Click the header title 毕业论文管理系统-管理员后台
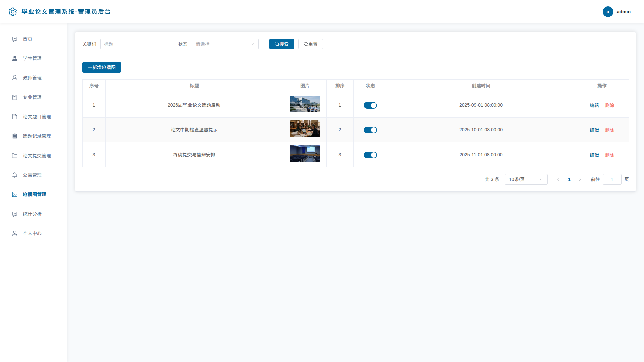Viewport: 644px width, 362px height. (66, 12)
